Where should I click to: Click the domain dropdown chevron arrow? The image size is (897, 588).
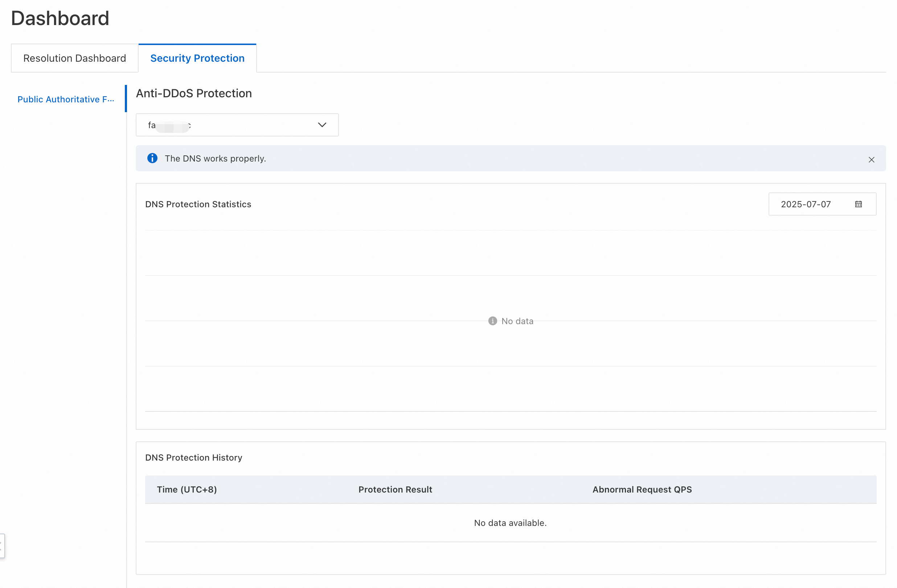point(322,125)
